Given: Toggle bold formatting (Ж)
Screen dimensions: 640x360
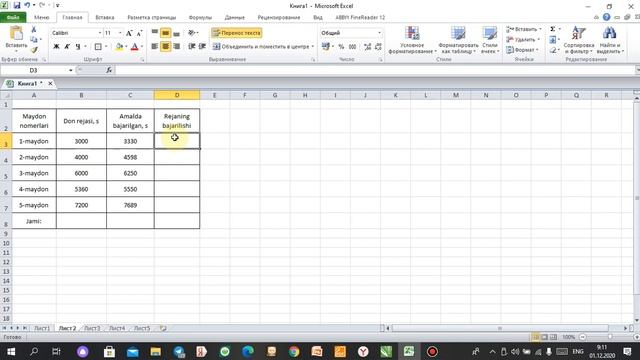Looking at the screenshot, I should pyautogui.click(x=56, y=47).
